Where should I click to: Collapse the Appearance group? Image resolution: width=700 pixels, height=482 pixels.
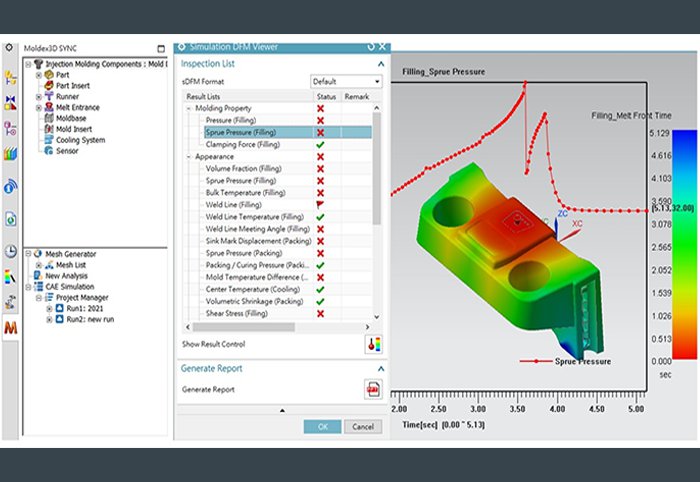coord(189,157)
